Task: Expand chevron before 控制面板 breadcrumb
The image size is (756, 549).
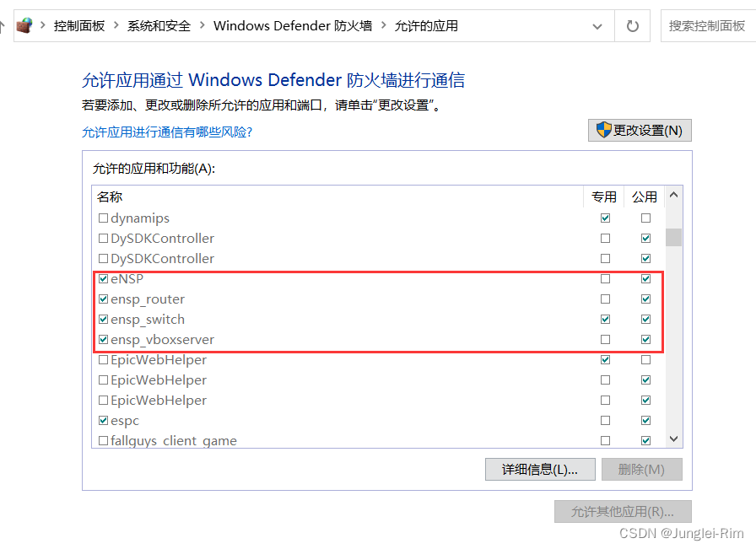Action: pyautogui.click(x=43, y=25)
